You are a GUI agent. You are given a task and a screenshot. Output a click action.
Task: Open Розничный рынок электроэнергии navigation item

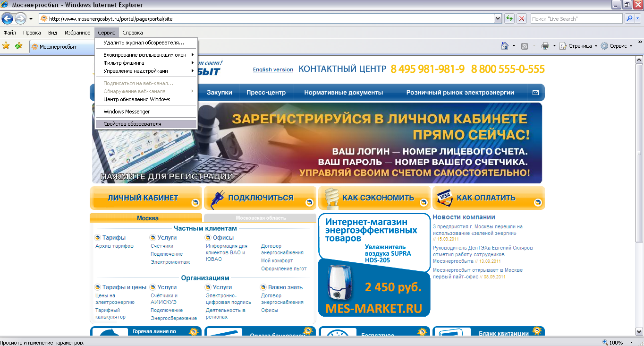pos(460,93)
